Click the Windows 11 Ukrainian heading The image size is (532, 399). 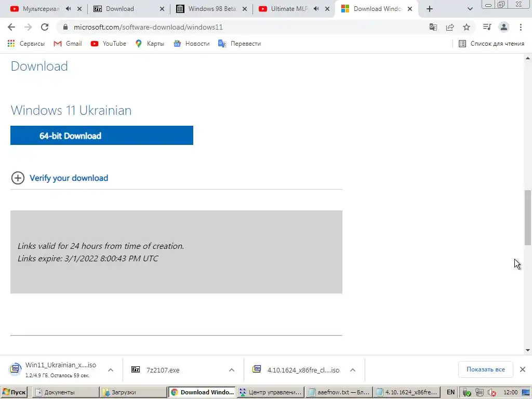point(71,110)
